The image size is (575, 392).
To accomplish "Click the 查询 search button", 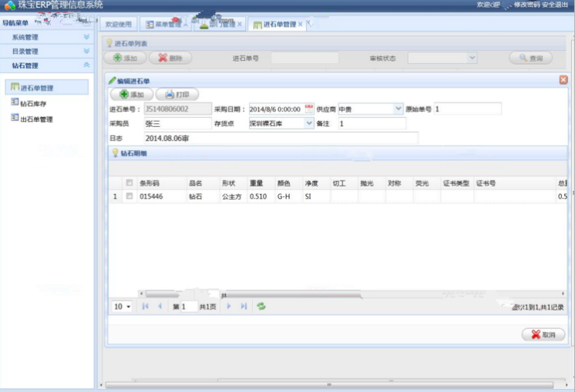I will 530,58.
